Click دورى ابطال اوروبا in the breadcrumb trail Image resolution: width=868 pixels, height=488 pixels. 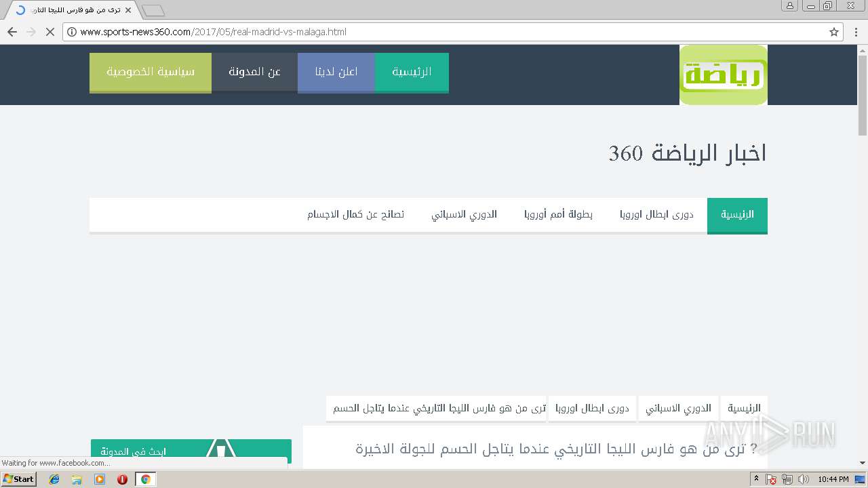592,408
